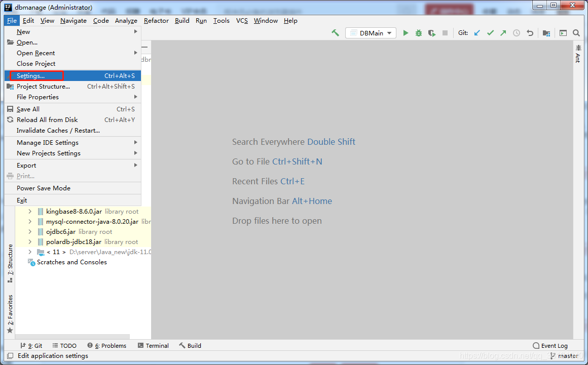The height and width of the screenshot is (365, 588).
Task: Expand New Projects Settings submenu
Action: click(73, 153)
